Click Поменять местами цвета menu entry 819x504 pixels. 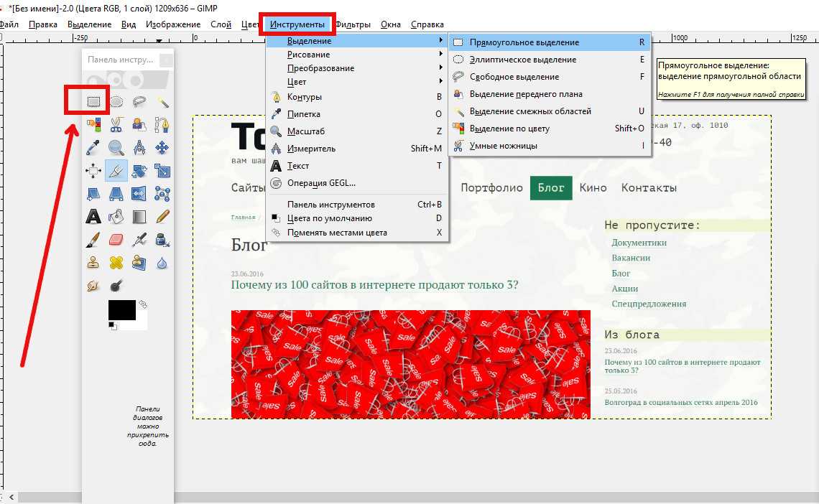(337, 233)
